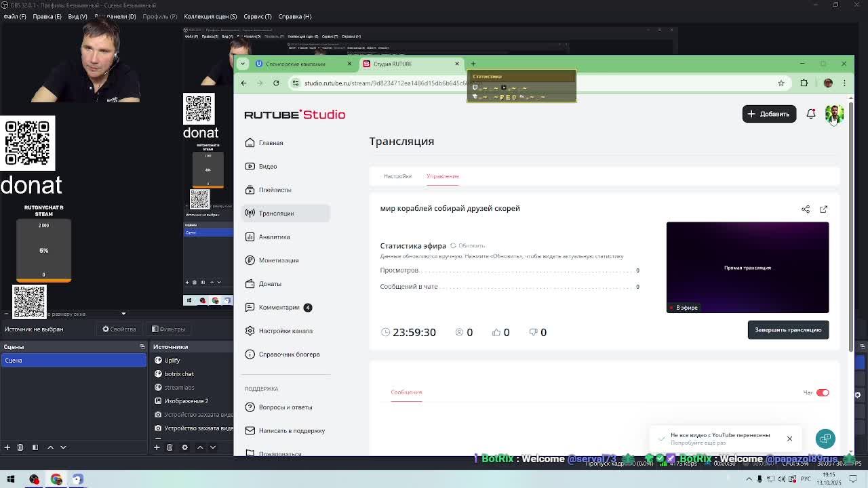Select the Трансляции sidebar item
The image size is (868, 488).
[x=285, y=213]
